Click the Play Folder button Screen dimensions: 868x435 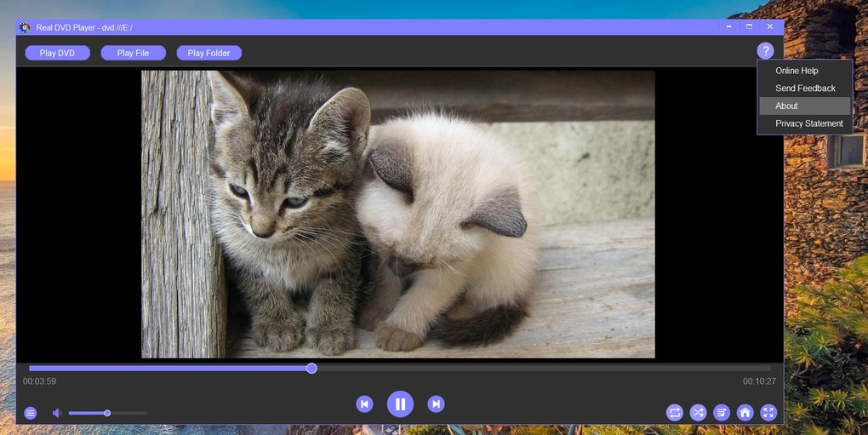[x=208, y=53]
